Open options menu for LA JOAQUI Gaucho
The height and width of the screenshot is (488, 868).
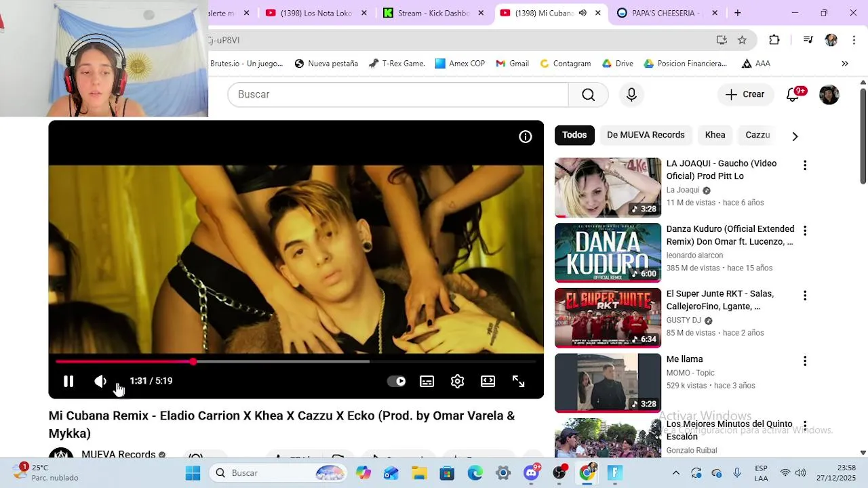[805, 165]
